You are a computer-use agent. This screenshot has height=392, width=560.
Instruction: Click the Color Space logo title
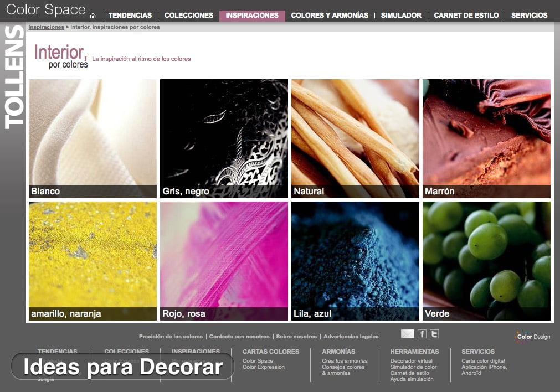[46, 9]
